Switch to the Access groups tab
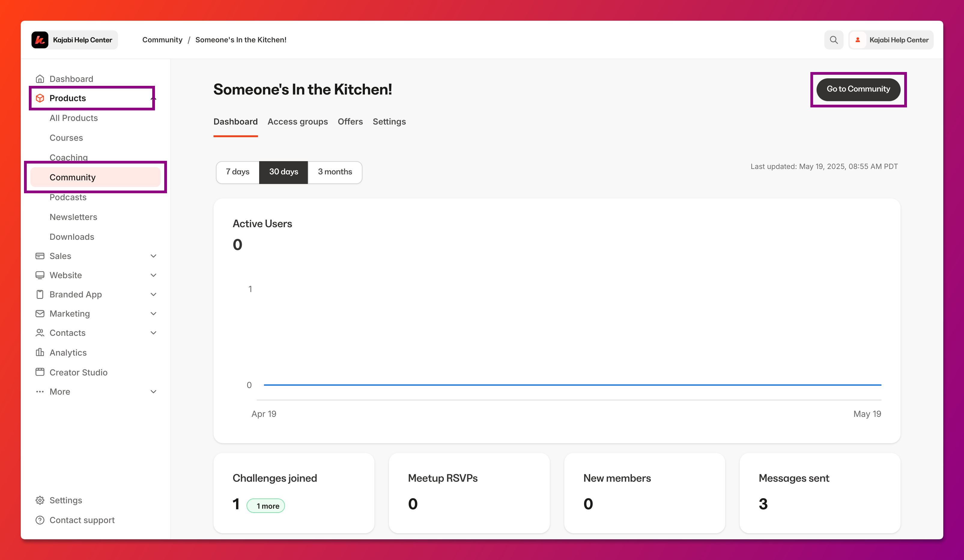964x560 pixels. (298, 122)
